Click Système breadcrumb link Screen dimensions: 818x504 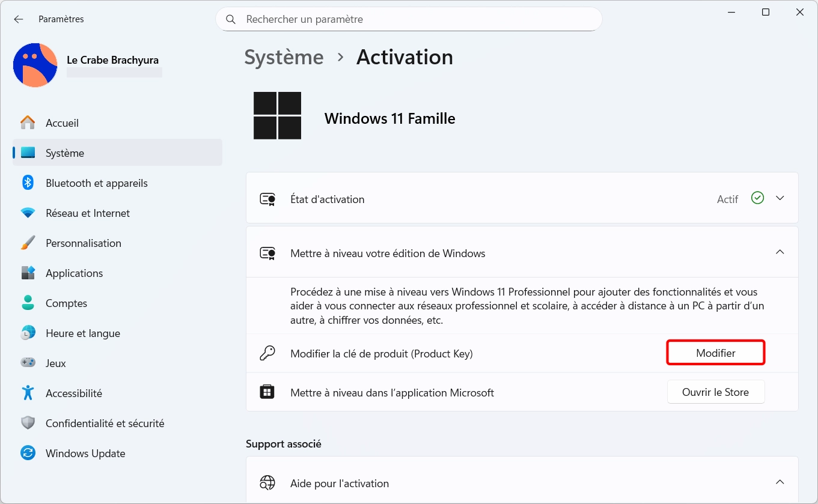pyautogui.click(x=284, y=57)
